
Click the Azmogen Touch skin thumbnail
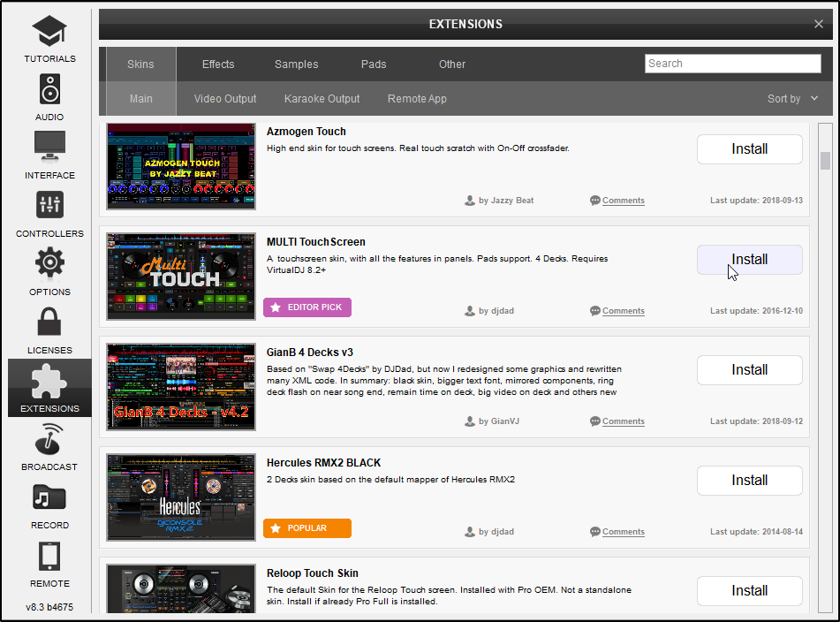click(x=181, y=166)
